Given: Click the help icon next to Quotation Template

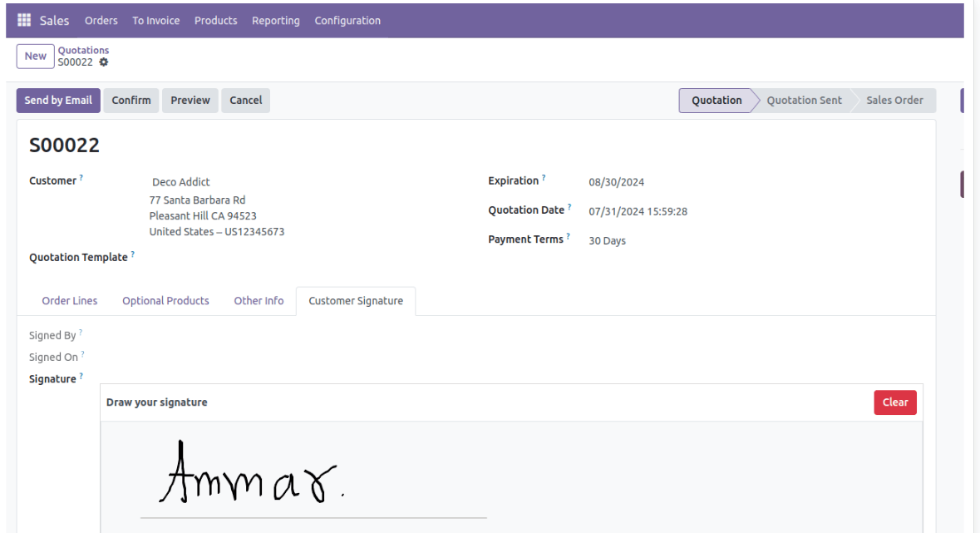Looking at the screenshot, I should click(132, 252).
